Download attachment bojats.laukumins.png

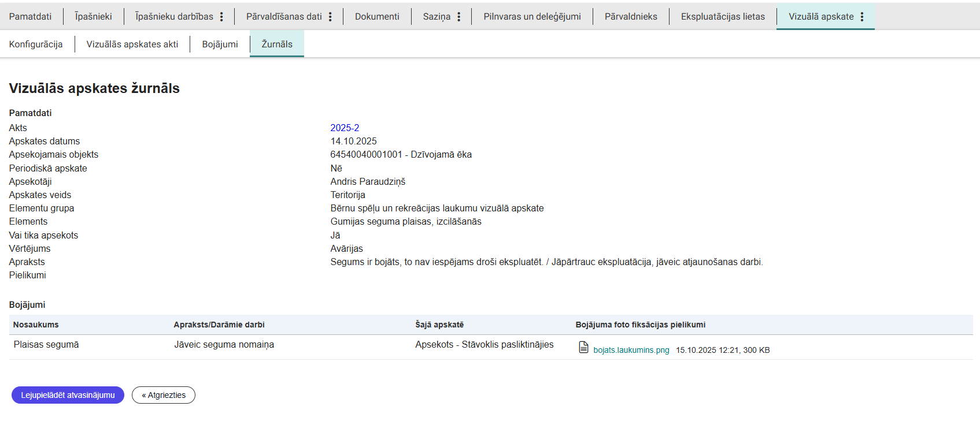631,350
